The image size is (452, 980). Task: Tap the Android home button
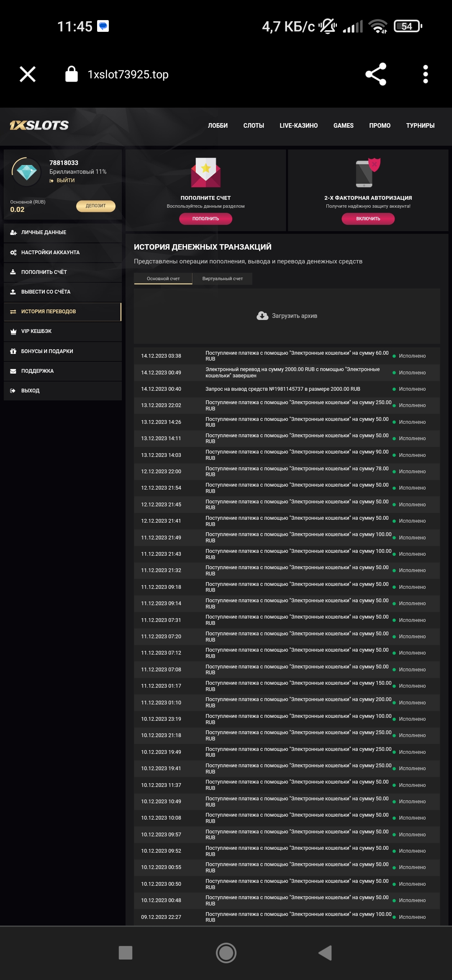(226, 953)
